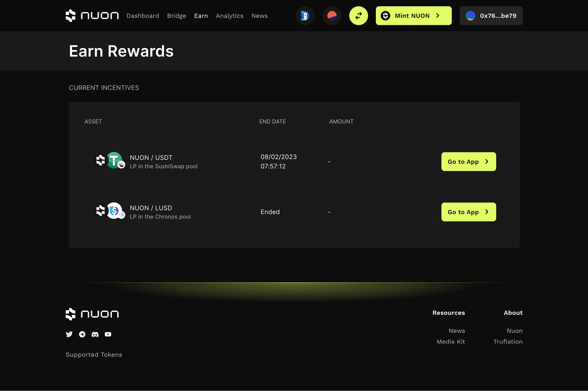Click the Nuon icon beside the USDT icon
Viewport: 588px width, 391px height.
pyautogui.click(x=101, y=160)
